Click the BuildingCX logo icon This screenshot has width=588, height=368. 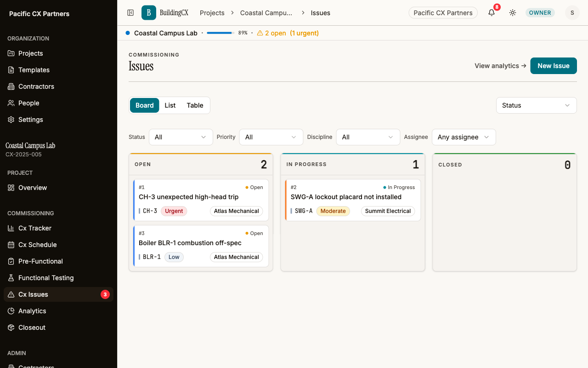(149, 13)
